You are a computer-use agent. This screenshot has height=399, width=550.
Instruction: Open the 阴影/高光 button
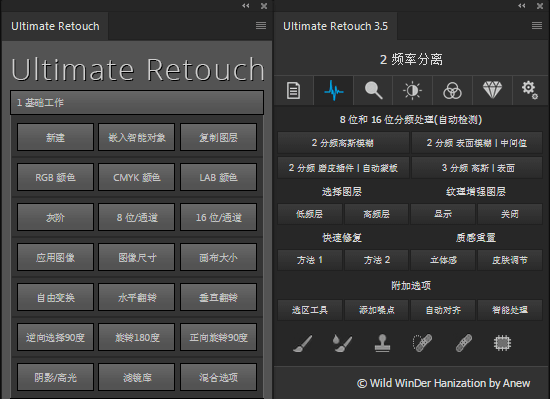pos(55,377)
